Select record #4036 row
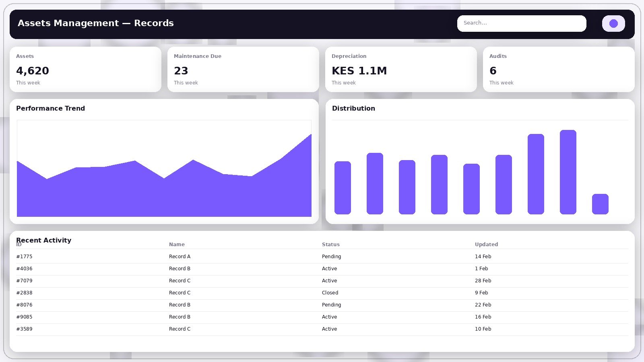Viewport: 644px width, 362px height. [x=24, y=269]
